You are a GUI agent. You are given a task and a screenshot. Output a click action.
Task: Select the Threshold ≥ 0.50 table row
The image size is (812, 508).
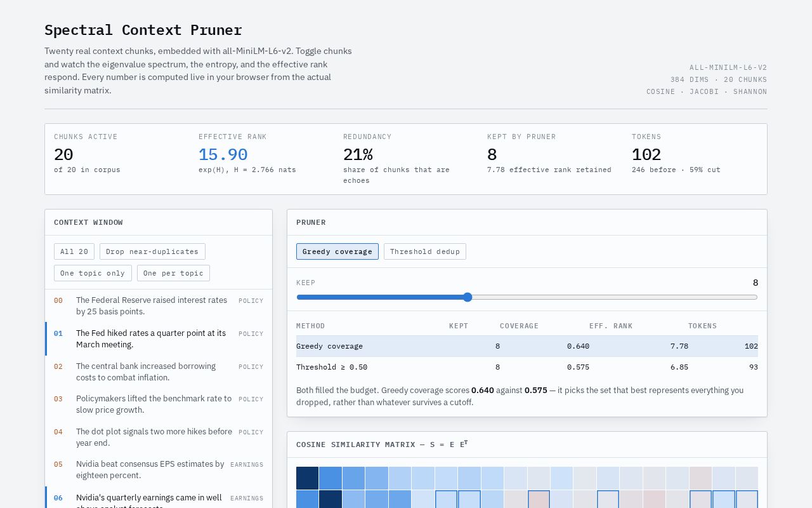point(527,367)
